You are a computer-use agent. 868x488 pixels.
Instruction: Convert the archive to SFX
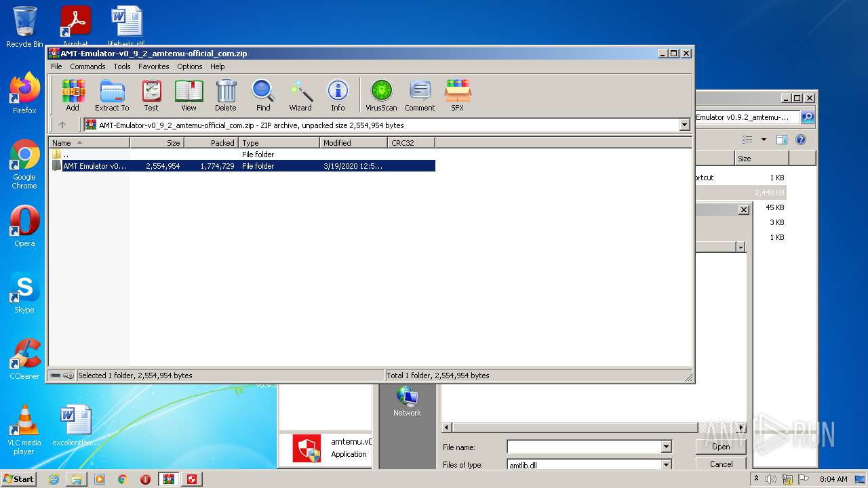(x=458, y=96)
